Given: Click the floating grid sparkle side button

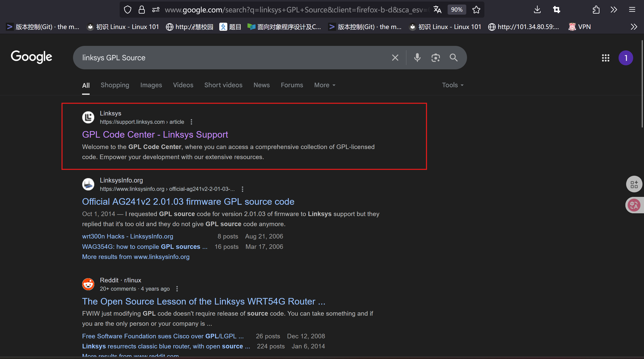Looking at the screenshot, I should (634, 184).
